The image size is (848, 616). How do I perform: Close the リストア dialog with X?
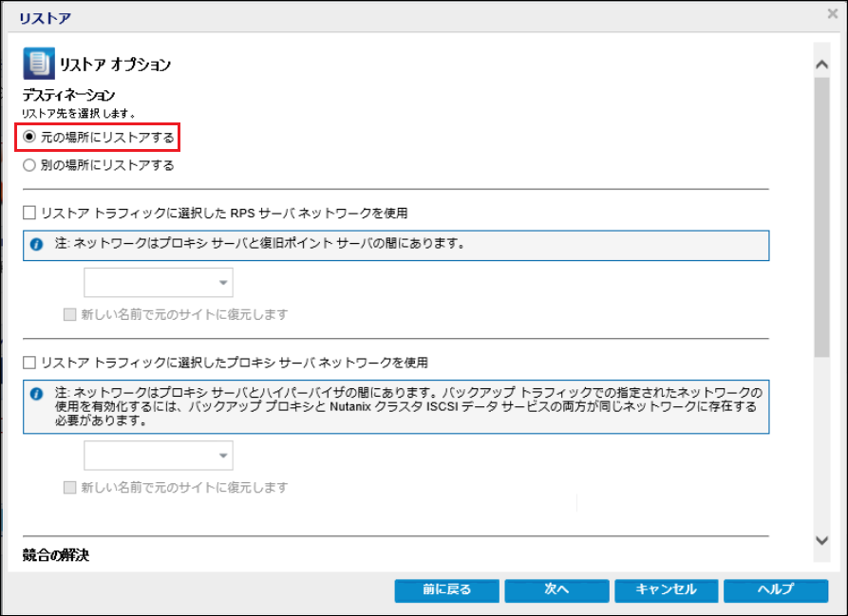(x=833, y=14)
